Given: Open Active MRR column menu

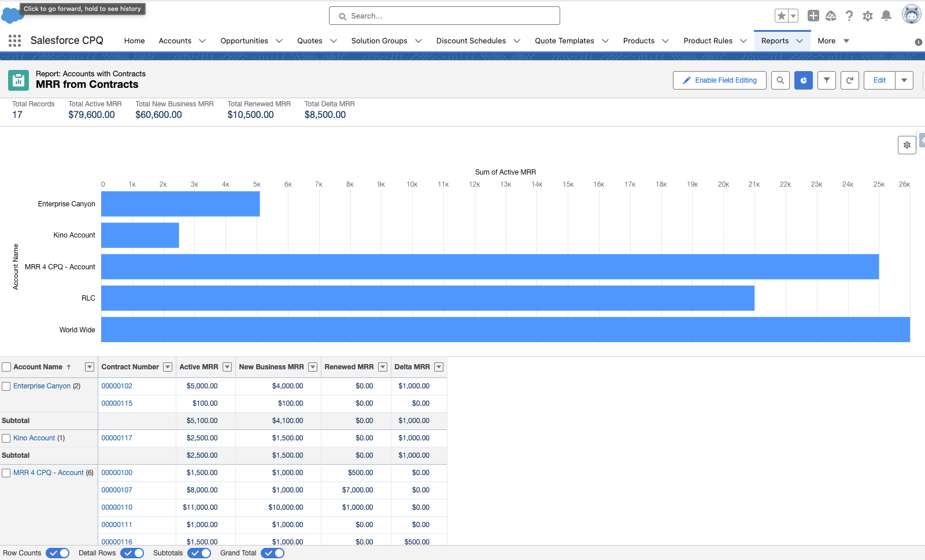Looking at the screenshot, I should pyautogui.click(x=227, y=367).
